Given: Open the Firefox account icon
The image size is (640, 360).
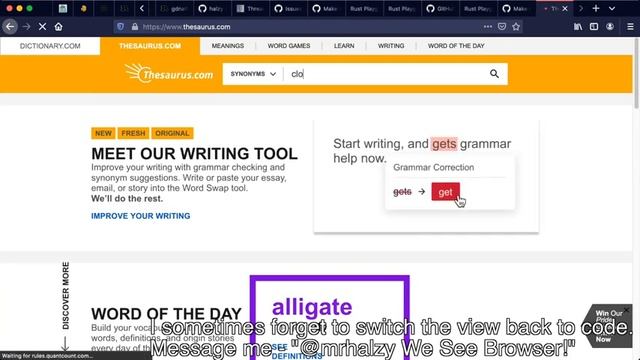Looking at the screenshot, I should point(610,27).
